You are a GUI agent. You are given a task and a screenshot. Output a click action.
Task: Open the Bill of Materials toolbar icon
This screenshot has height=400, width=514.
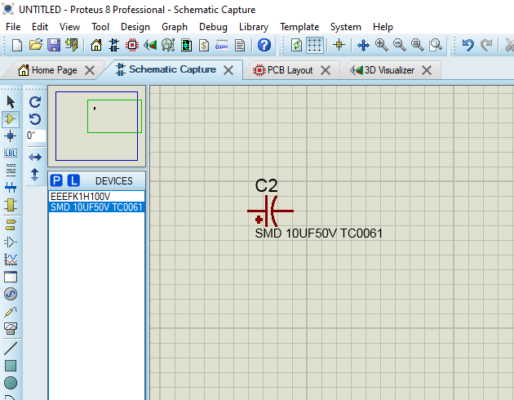tap(204, 45)
